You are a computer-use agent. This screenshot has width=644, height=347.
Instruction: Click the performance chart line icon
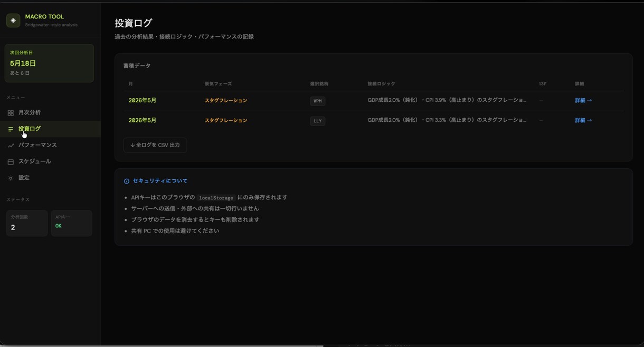point(11,146)
